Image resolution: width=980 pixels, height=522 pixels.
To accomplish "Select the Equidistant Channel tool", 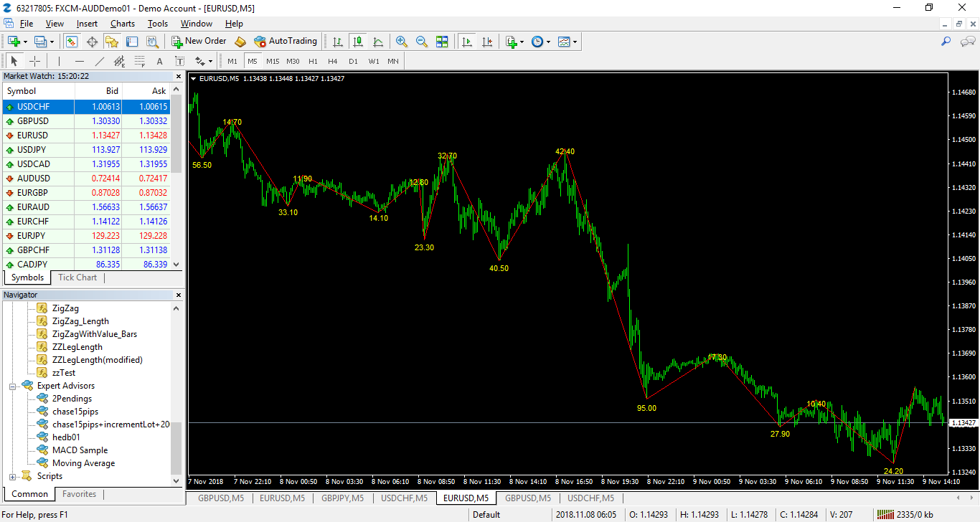I will click(119, 61).
